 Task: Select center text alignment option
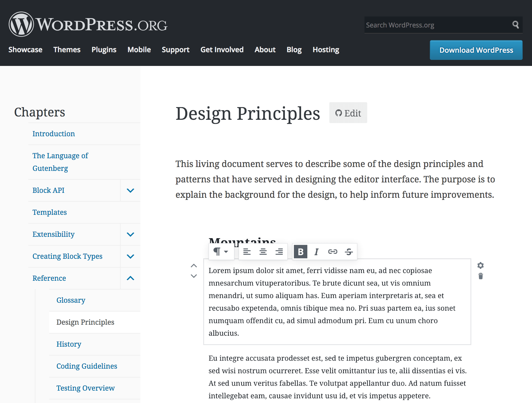click(263, 251)
